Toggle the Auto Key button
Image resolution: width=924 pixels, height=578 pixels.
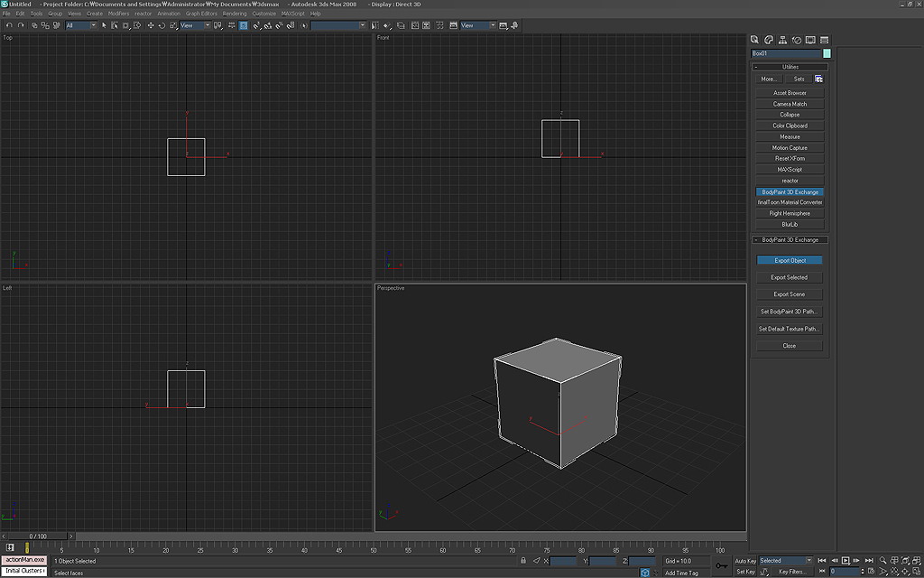coord(745,560)
